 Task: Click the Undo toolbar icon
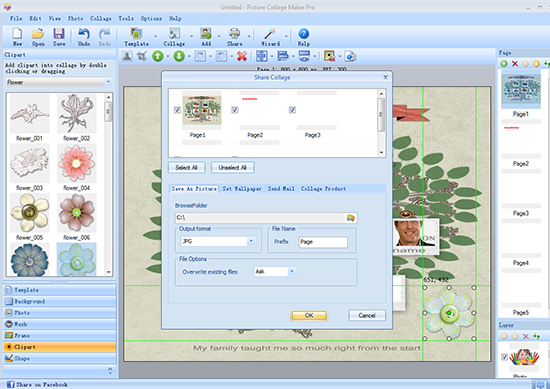84,34
